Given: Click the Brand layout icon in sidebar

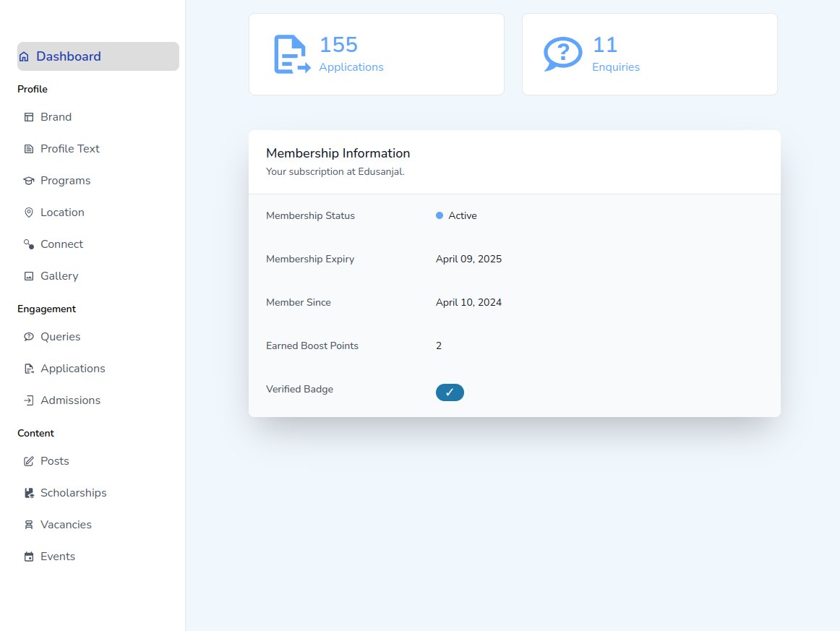Looking at the screenshot, I should point(29,117).
